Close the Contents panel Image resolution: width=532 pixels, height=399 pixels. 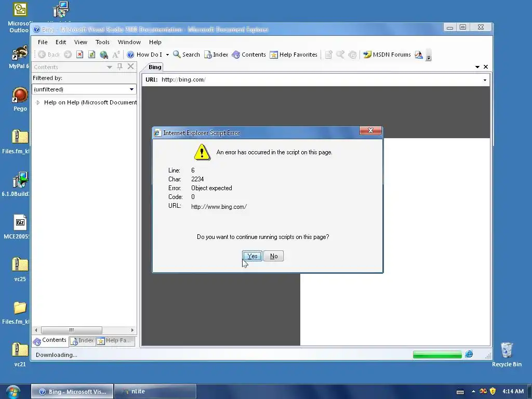130,66
